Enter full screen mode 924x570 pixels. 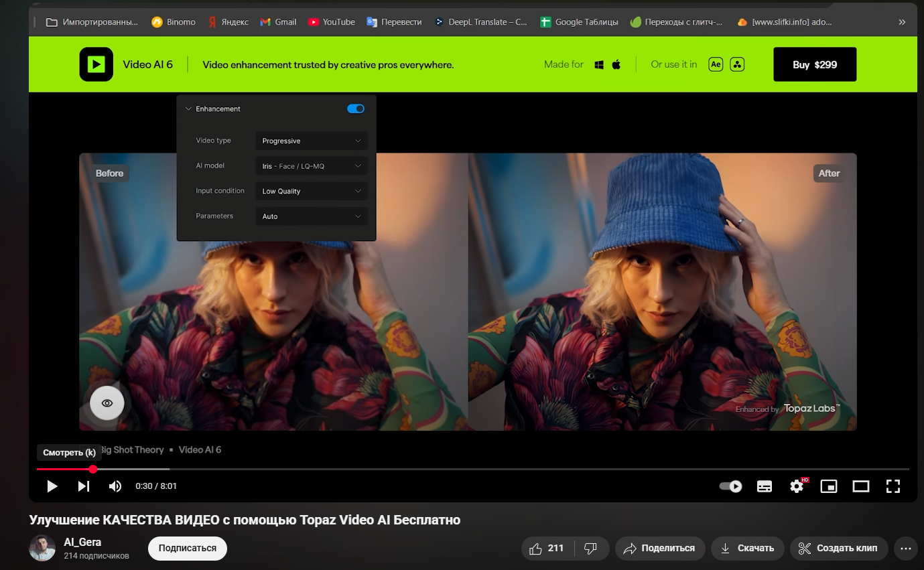tap(893, 486)
